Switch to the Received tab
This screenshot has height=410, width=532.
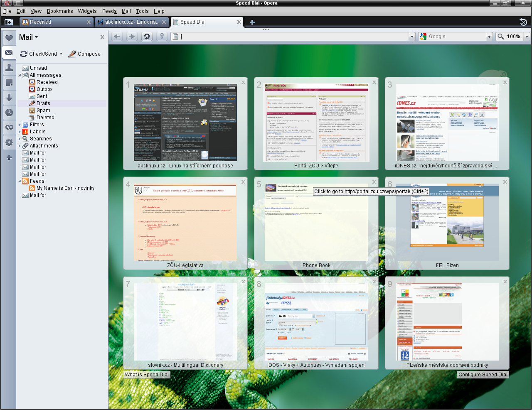(56, 22)
